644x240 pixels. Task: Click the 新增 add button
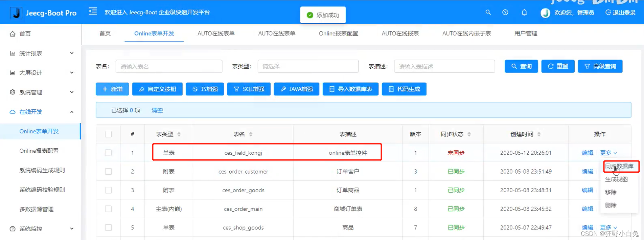pyautogui.click(x=112, y=89)
